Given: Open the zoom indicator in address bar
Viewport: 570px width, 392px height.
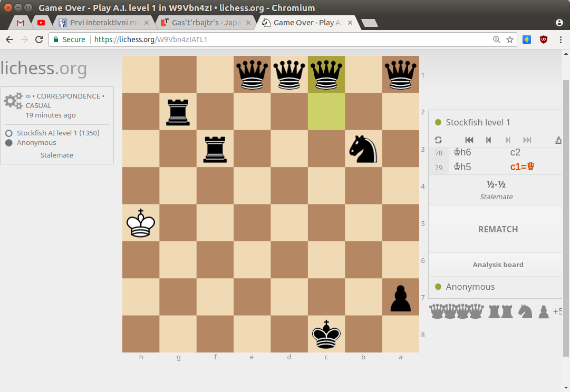Looking at the screenshot, I should click(x=496, y=40).
